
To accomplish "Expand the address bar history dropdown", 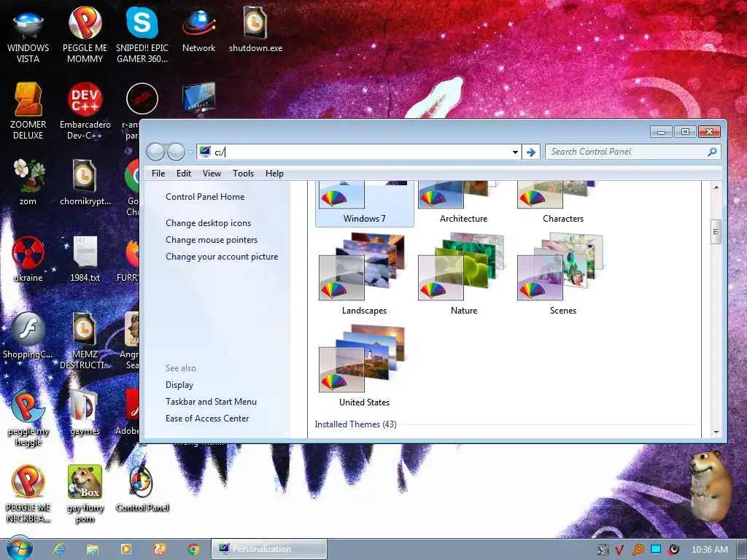I will [515, 152].
